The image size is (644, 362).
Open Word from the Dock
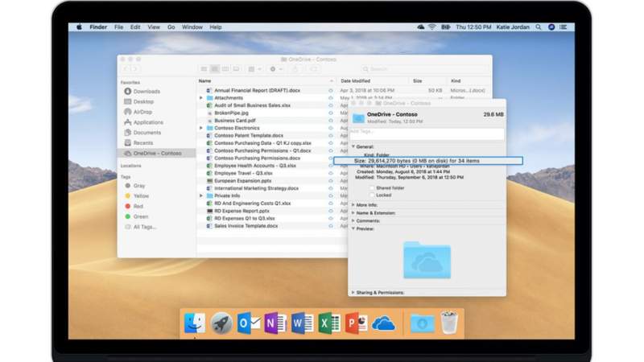pos(303,323)
